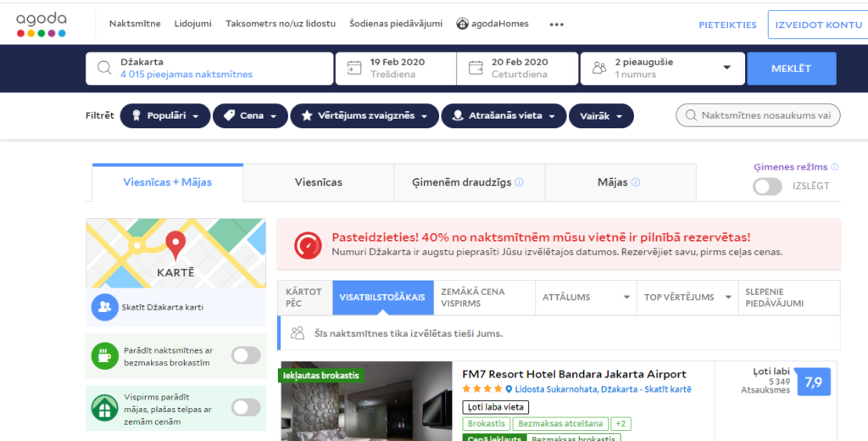
Task: Toggle free breakfast properties switch
Action: click(246, 355)
